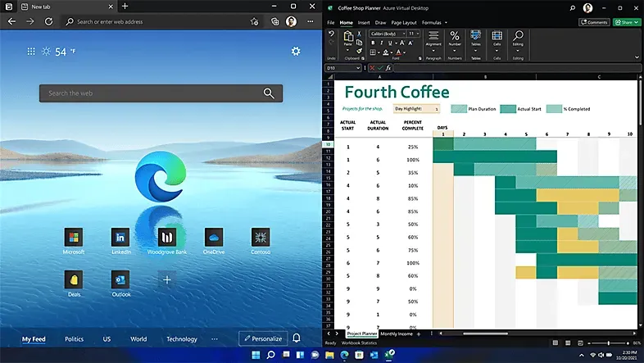Expand the Number group dropdown

(455, 51)
